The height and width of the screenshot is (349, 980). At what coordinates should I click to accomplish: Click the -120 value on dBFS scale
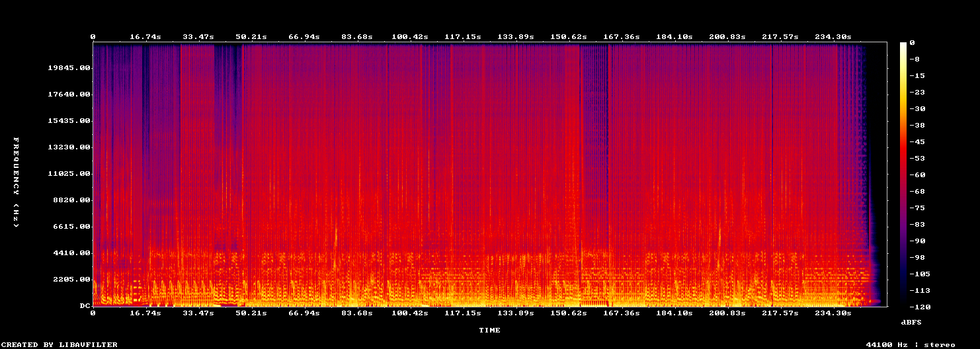920,307
